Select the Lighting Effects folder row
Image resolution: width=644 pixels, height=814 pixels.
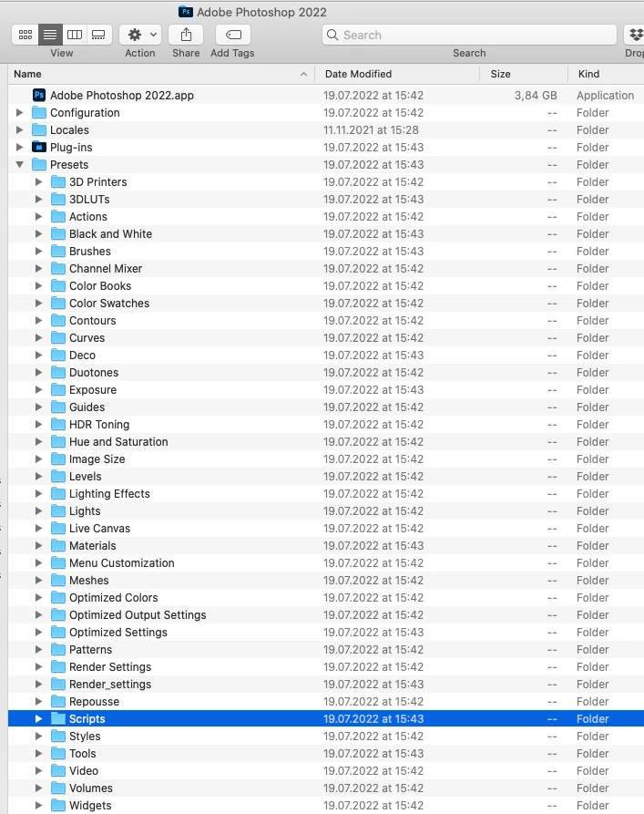click(326, 494)
